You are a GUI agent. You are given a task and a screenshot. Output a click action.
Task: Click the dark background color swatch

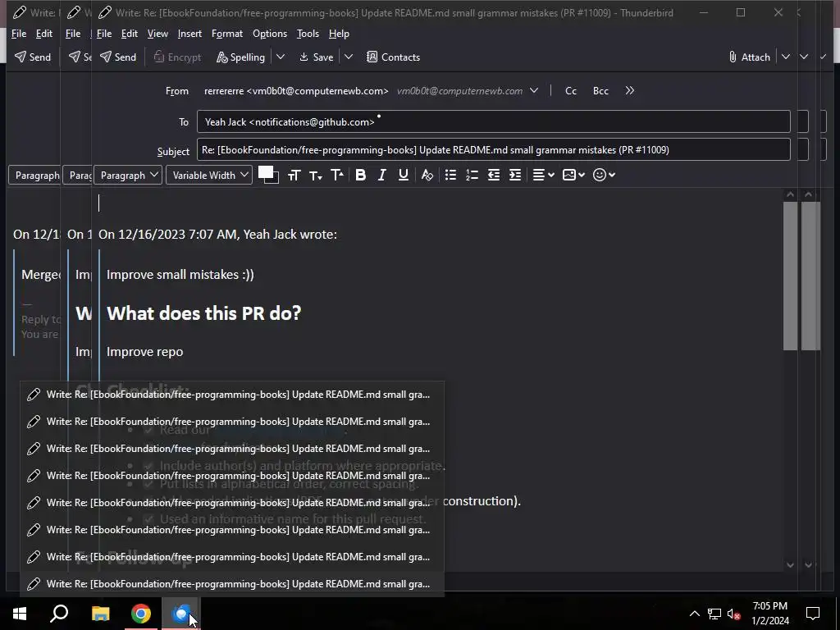(275, 180)
